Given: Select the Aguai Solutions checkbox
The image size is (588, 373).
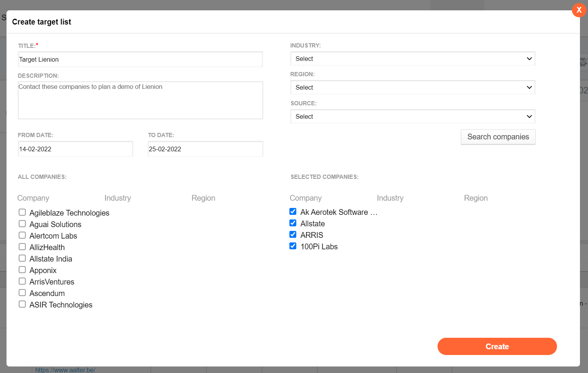Looking at the screenshot, I should (22, 224).
